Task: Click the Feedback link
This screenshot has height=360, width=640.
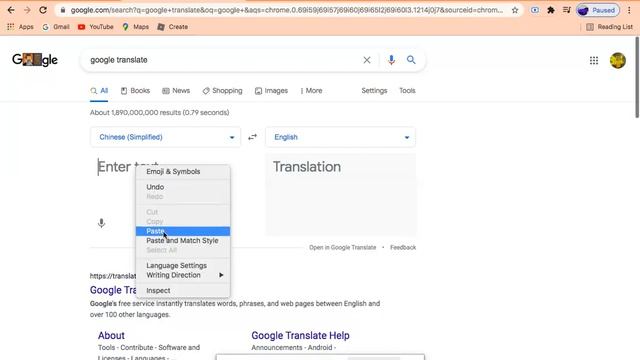Action: (x=403, y=247)
